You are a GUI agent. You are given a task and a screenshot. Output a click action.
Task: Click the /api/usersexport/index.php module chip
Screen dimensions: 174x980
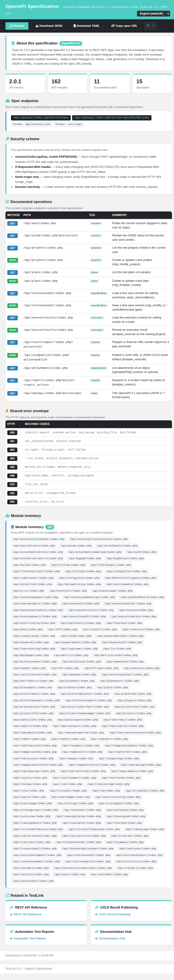click(x=33, y=881)
